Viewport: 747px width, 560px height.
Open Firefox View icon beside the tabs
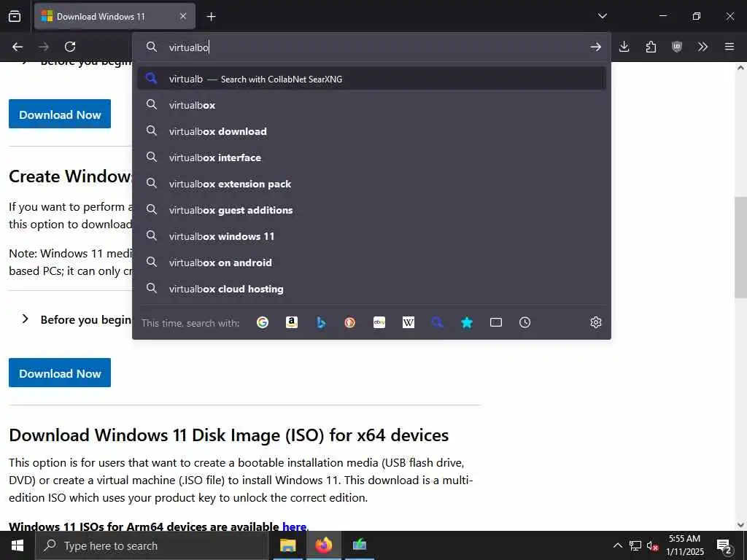[15, 16]
